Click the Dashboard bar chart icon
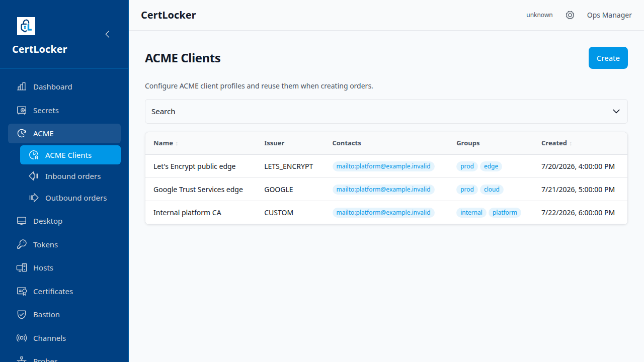The image size is (644, 362). (x=22, y=86)
